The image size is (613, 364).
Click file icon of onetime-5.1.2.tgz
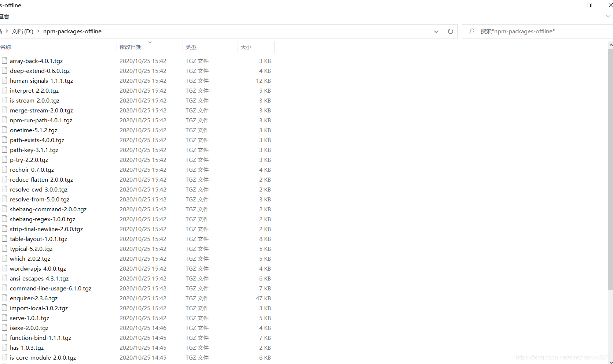[x=4, y=130]
